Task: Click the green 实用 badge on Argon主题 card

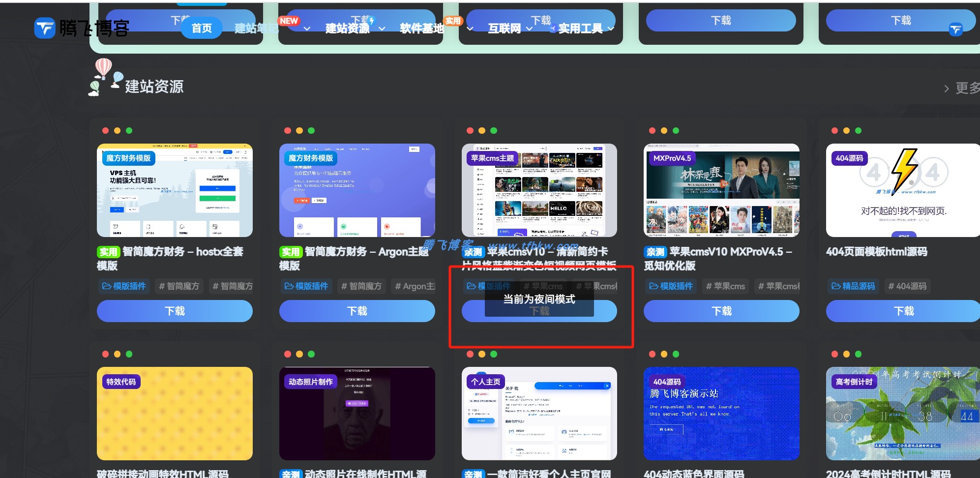Action: pyautogui.click(x=291, y=252)
